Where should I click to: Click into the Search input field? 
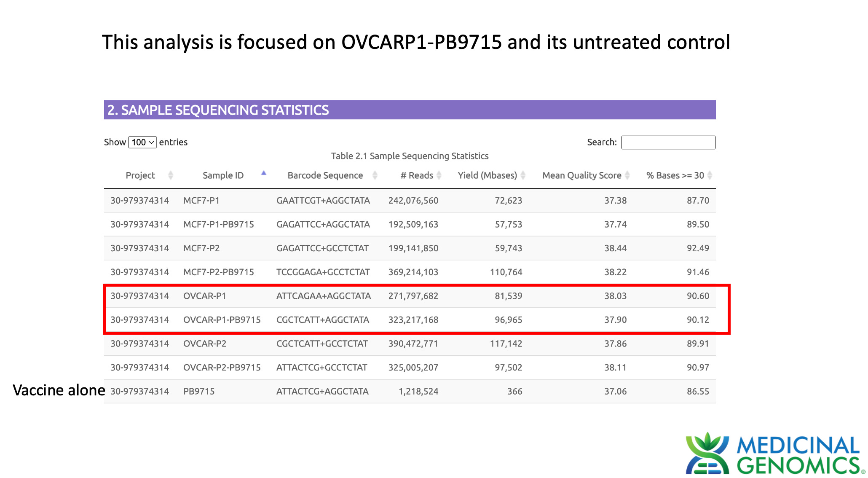pyautogui.click(x=668, y=142)
